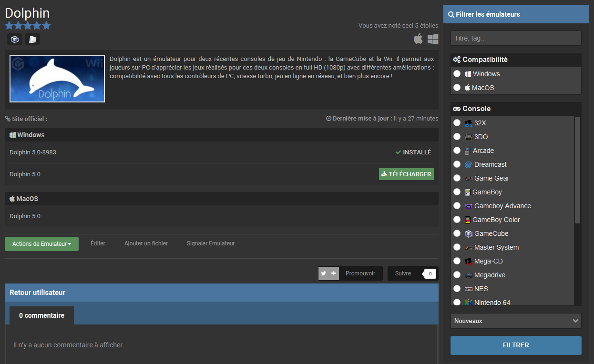Select the Gameboy Advance radio button
The image size is (594, 364).
tap(457, 206)
